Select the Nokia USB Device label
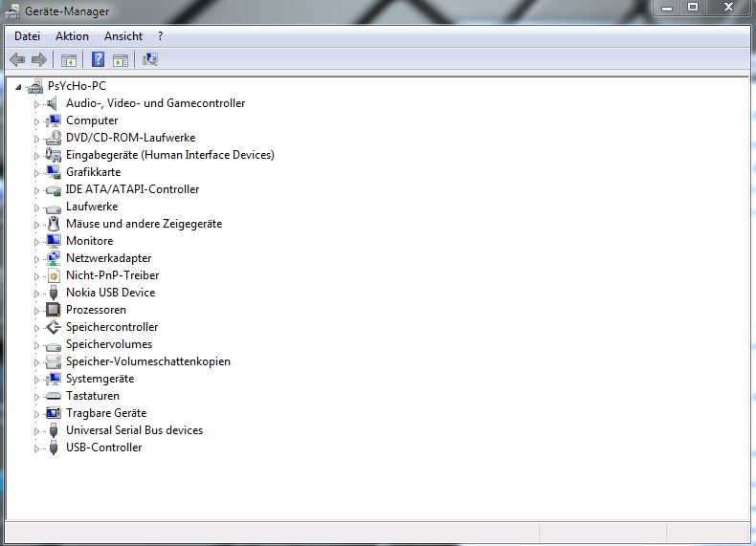Viewport: 756px width, 546px height. tap(110, 293)
